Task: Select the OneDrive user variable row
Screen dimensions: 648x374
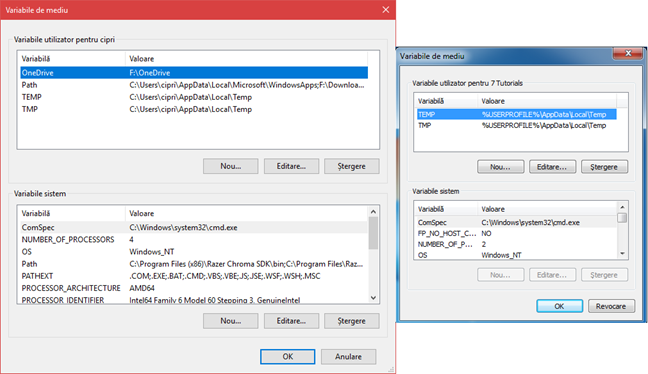Action: tap(194, 73)
